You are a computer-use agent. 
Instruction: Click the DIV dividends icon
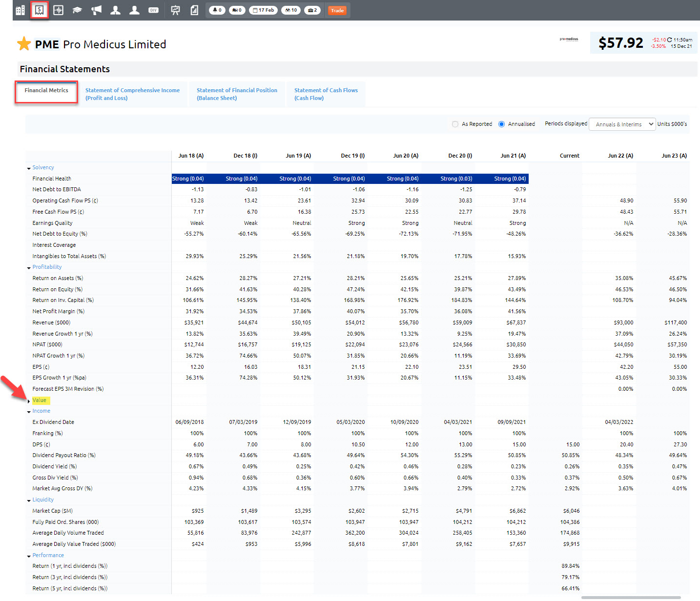(153, 10)
